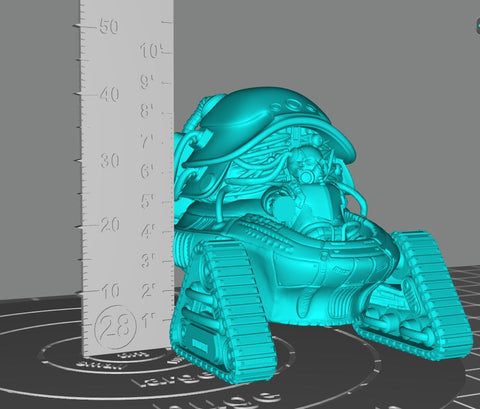Click the 50 mark on the ruler

click(109, 27)
